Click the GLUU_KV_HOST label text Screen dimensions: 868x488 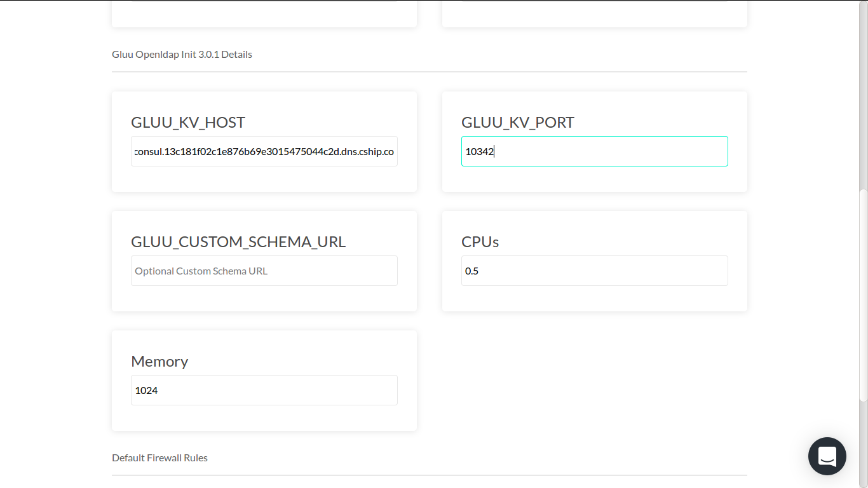pos(187,122)
